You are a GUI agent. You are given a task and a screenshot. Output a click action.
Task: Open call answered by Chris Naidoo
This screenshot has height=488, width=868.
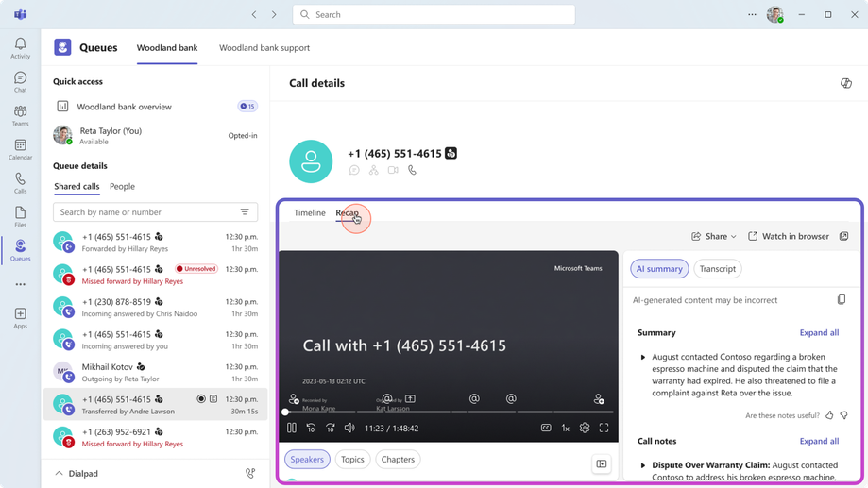[x=155, y=308]
